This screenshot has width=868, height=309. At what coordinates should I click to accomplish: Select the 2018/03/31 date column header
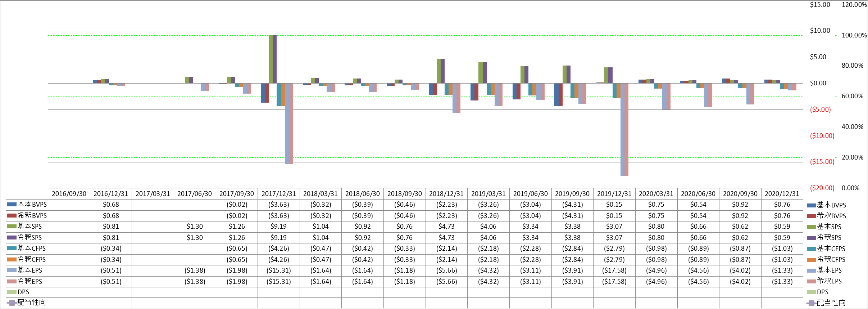pyautogui.click(x=321, y=194)
